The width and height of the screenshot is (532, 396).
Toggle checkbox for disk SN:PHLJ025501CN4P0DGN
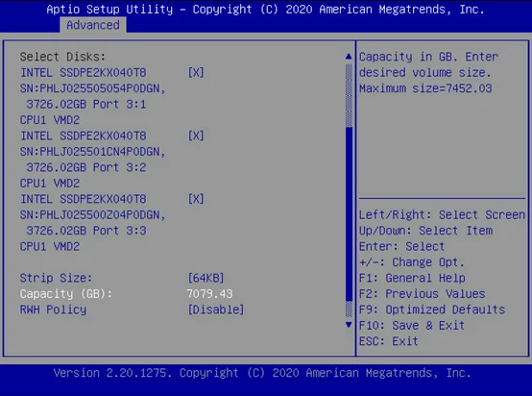196,136
